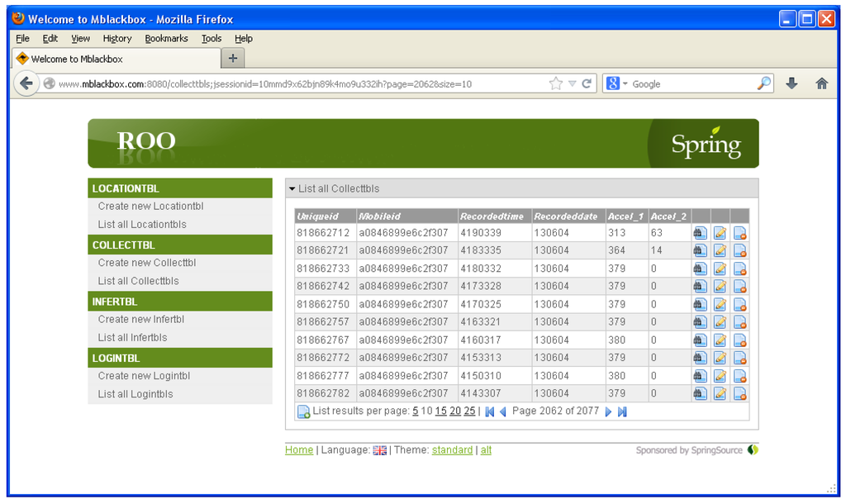Viewport: 846px width, 504px height.
Task: Open the URL bar history dropdown arrow
Action: click(572, 83)
